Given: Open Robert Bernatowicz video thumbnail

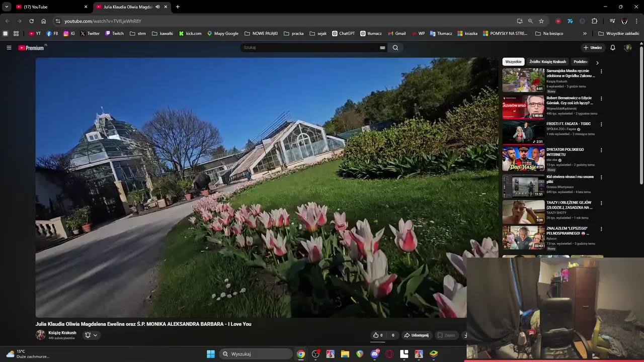Looking at the screenshot, I should (x=523, y=107).
